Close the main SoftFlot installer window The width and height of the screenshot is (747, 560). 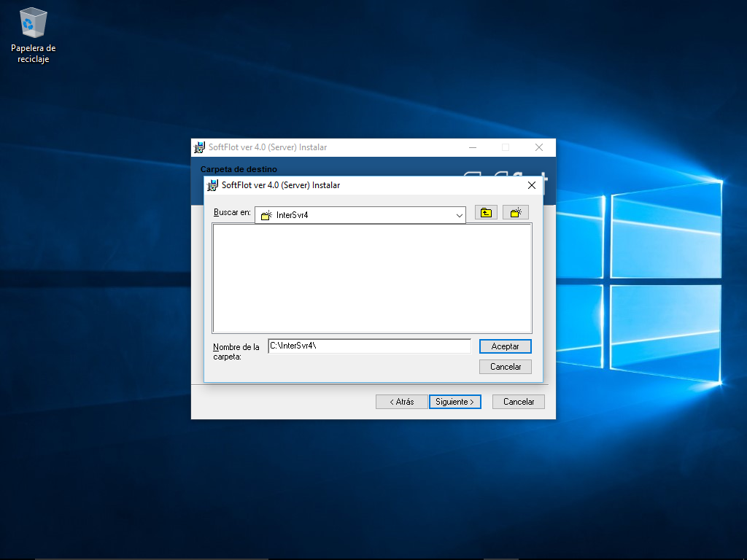538,147
